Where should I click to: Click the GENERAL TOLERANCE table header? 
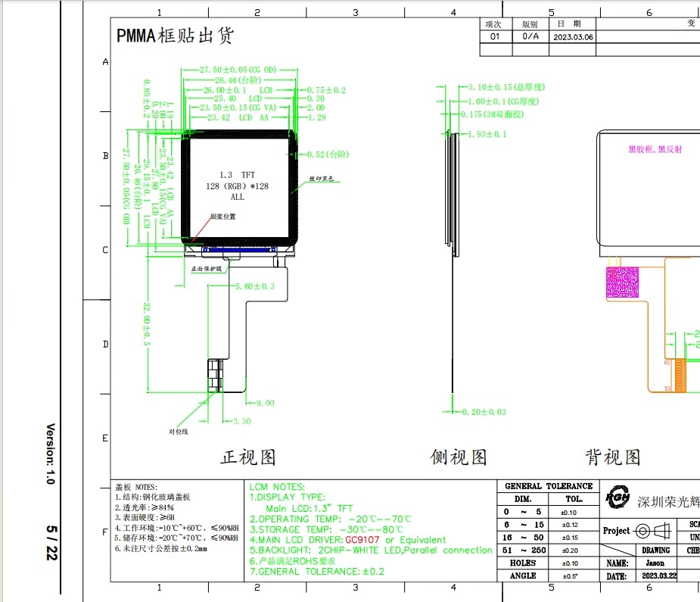[x=549, y=486]
